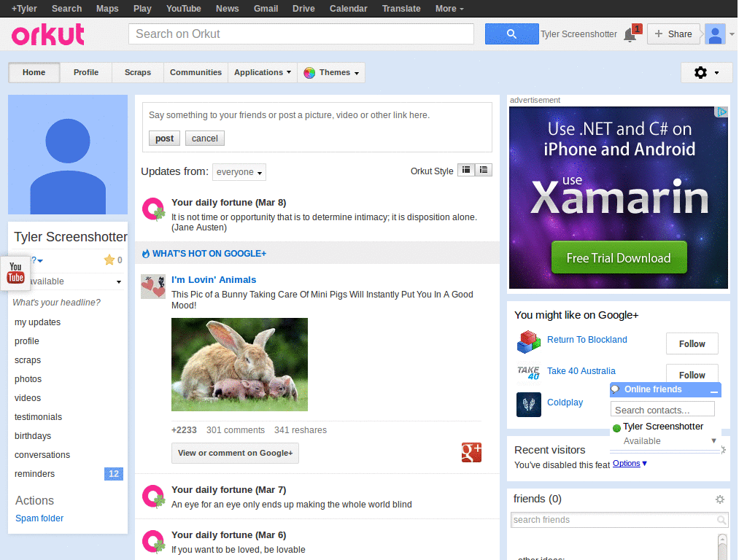Click the Google+ red icon on post
The image size is (747, 560).
[471, 452]
